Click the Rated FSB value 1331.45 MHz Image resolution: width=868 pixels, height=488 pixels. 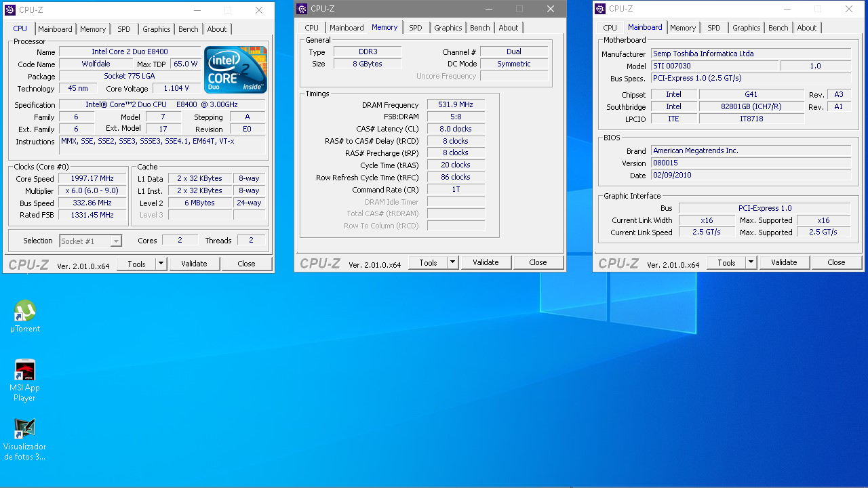[x=92, y=215]
